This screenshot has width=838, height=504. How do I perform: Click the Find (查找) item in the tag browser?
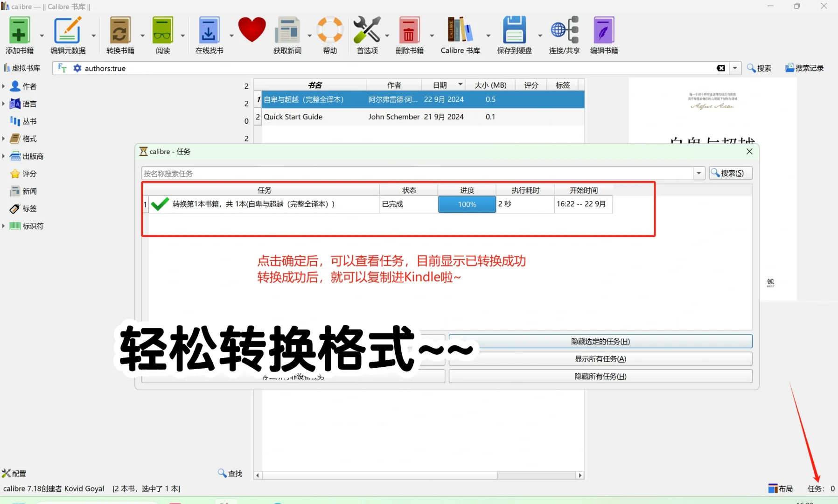[230, 473]
